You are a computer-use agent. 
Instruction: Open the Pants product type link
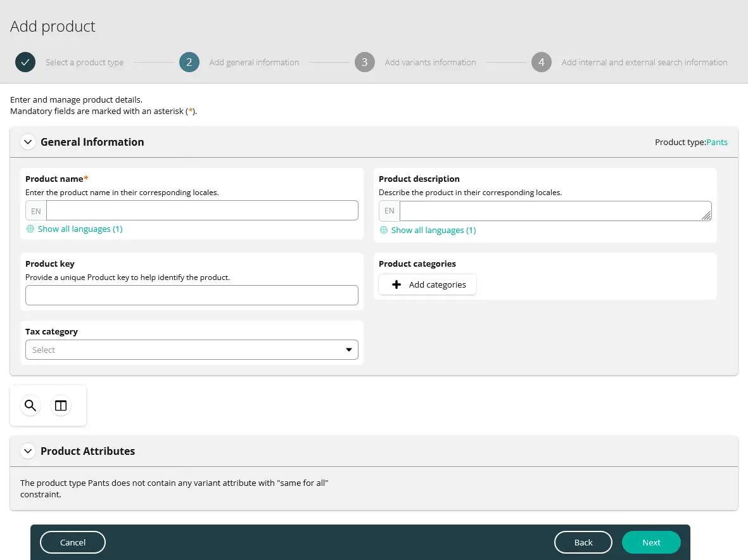pyautogui.click(x=717, y=143)
